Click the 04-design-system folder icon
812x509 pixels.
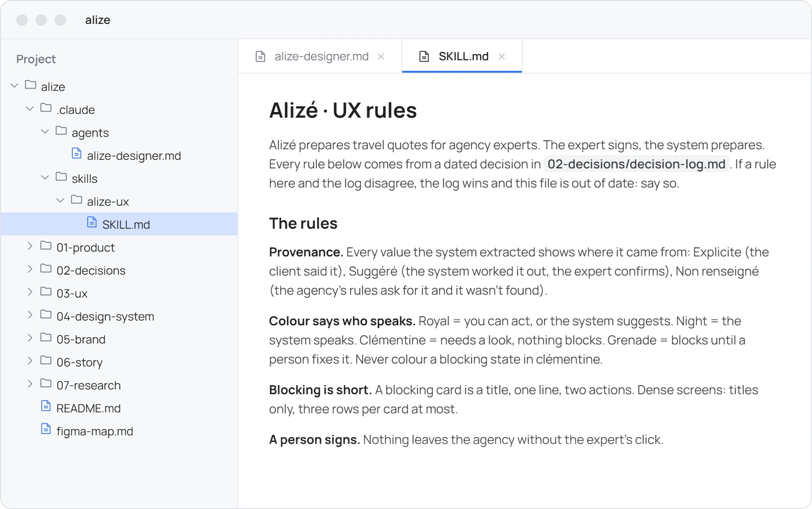[x=46, y=314]
